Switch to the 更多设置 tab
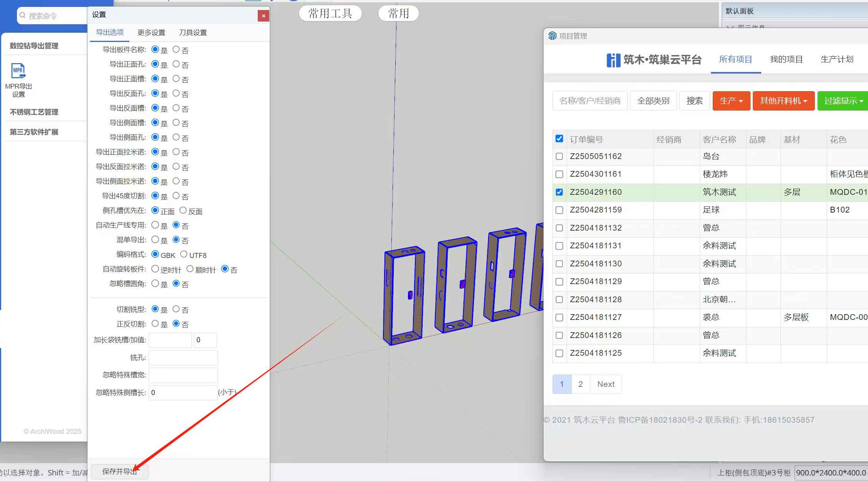The image size is (868, 482). (x=151, y=33)
